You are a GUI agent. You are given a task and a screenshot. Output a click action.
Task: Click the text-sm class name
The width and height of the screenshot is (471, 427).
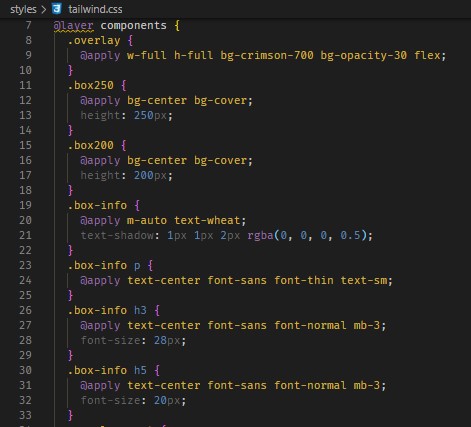pyautogui.click(x=364, y=280)
